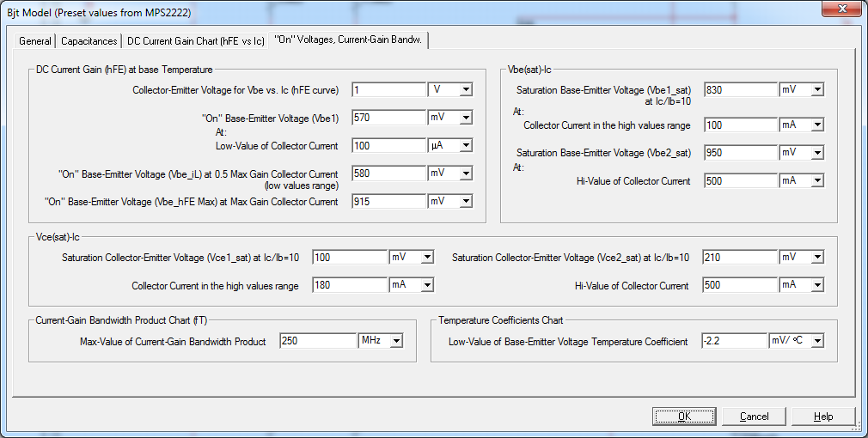Screen dimensions: 868x438
Task: Open unit dropdown for Vbe(sat) Hi-Value Collector Current
Action: pyautogui.click(x=817, y=181)
